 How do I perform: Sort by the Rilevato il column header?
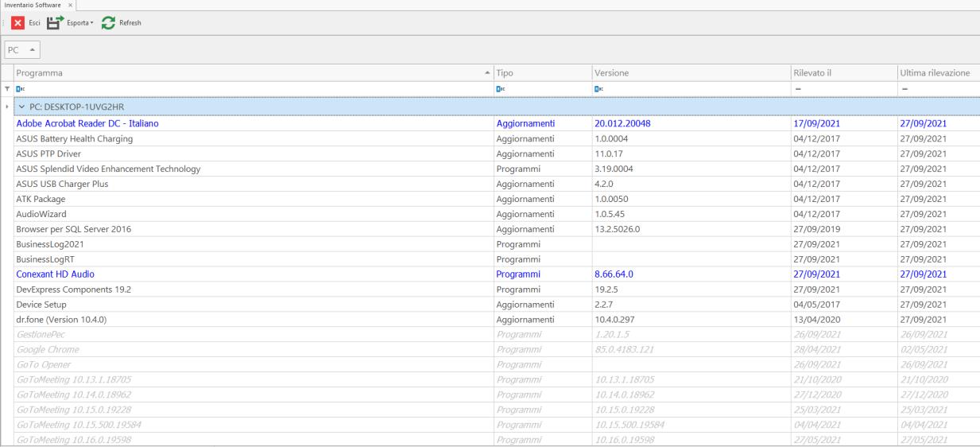843,72
